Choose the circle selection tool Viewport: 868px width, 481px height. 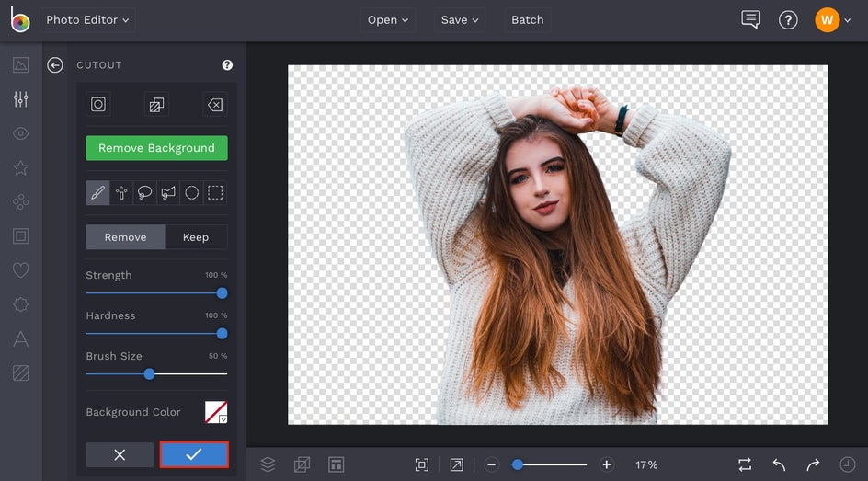coord(191,193)
